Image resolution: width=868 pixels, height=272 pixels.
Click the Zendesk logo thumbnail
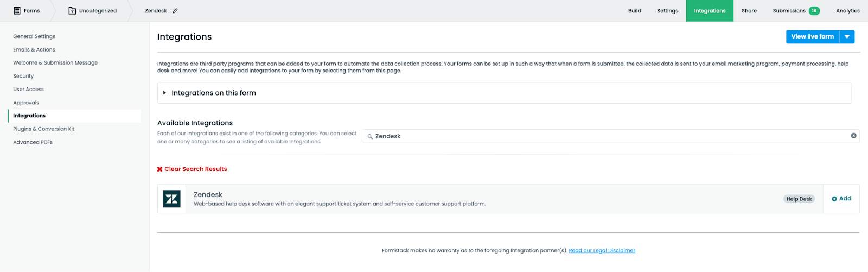pos(171,199)
